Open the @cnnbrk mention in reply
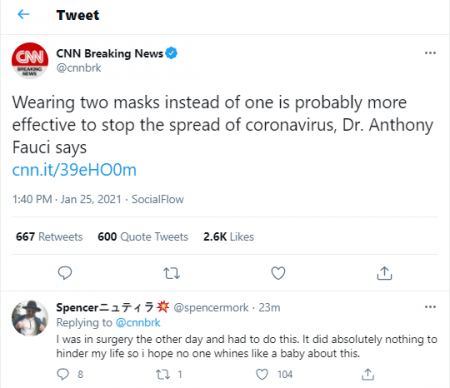This screenshot has width=450, height=388. [138, 323]
